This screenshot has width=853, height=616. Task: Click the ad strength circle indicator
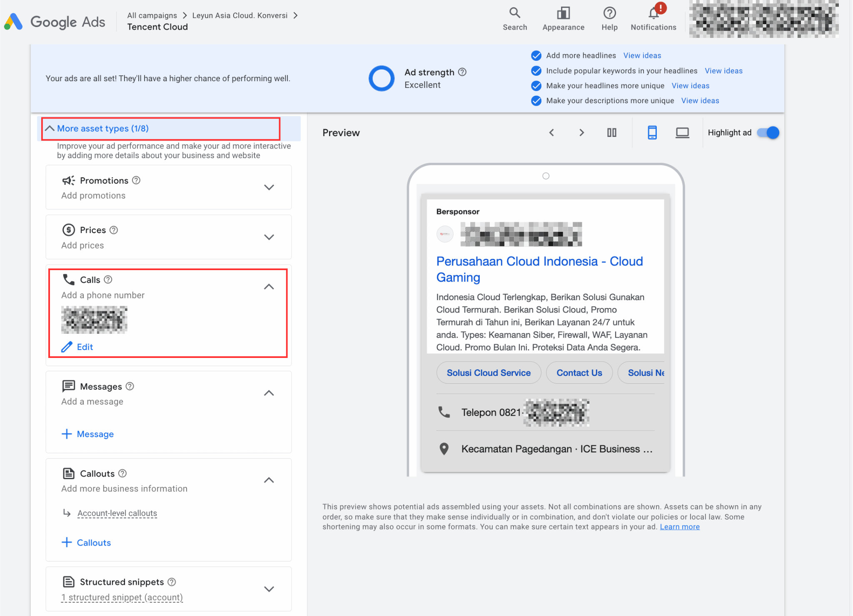click(x=382, y=78)
